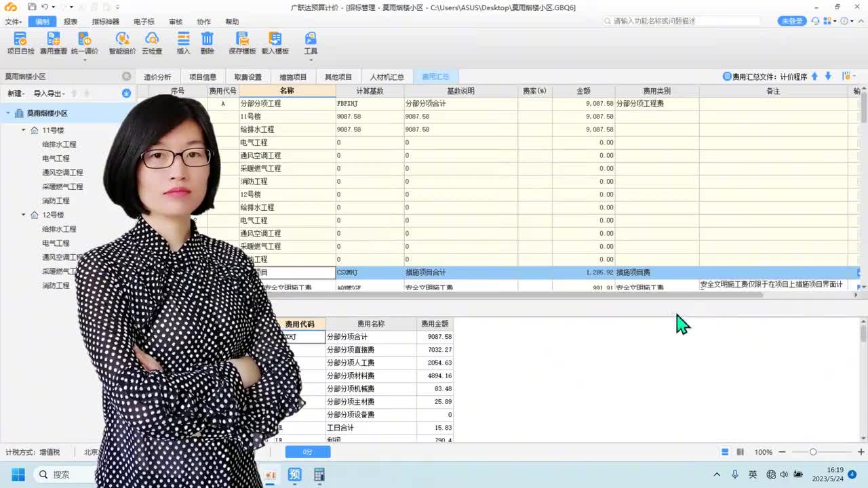The image size is (868, 488).
Task: Run the 项目自检 project self-check tool
Action: tap(20, 43)
